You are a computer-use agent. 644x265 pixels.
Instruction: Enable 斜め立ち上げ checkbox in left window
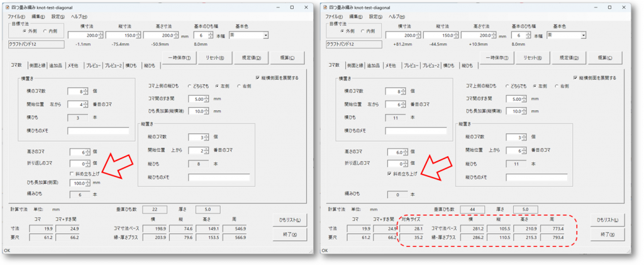72,174
